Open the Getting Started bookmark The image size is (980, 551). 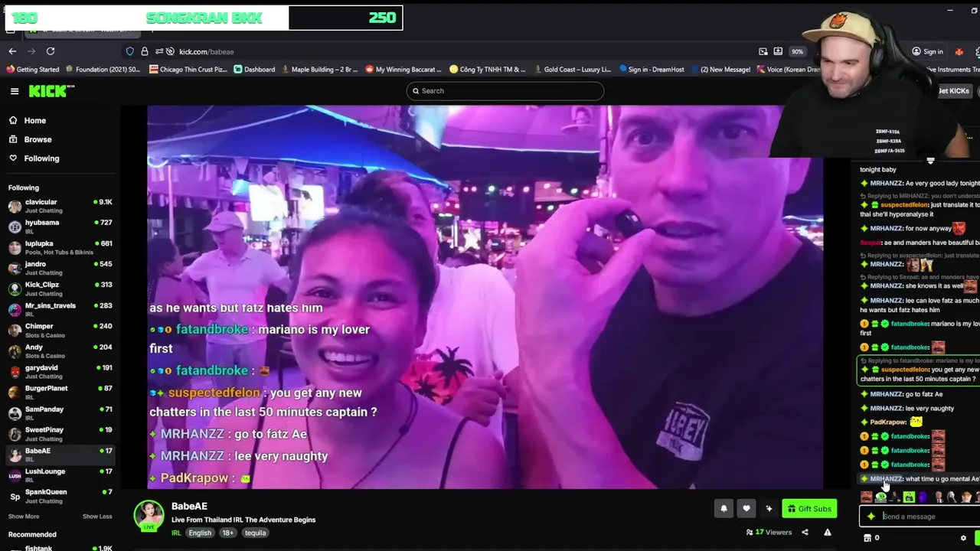[32, 69]
